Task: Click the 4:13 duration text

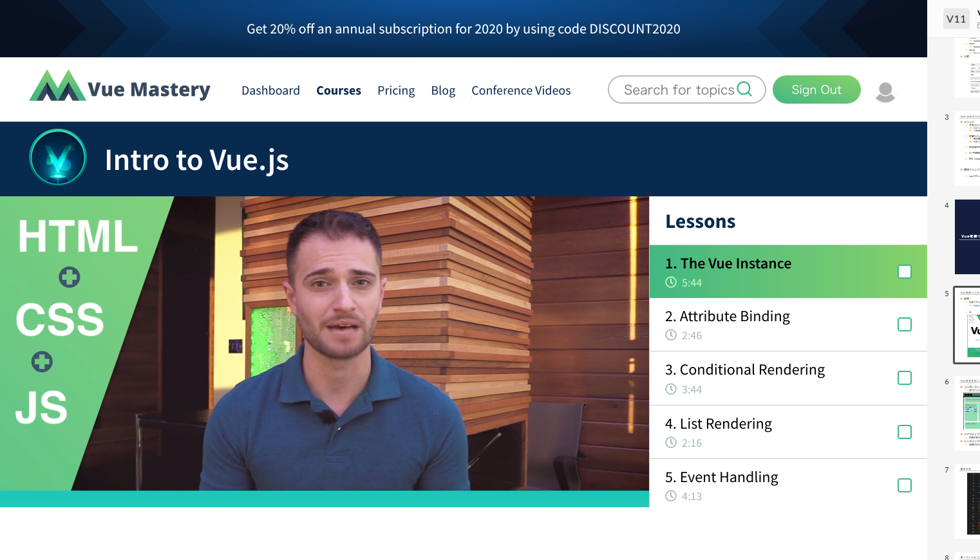Action: pyautogui.click(x=692, y=496)
